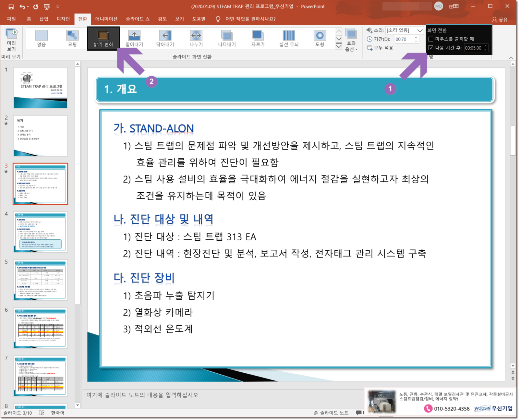
Task: Select the 밀어내기 (Push) transition
Action: pyautogui.click(x=134, y=38)
